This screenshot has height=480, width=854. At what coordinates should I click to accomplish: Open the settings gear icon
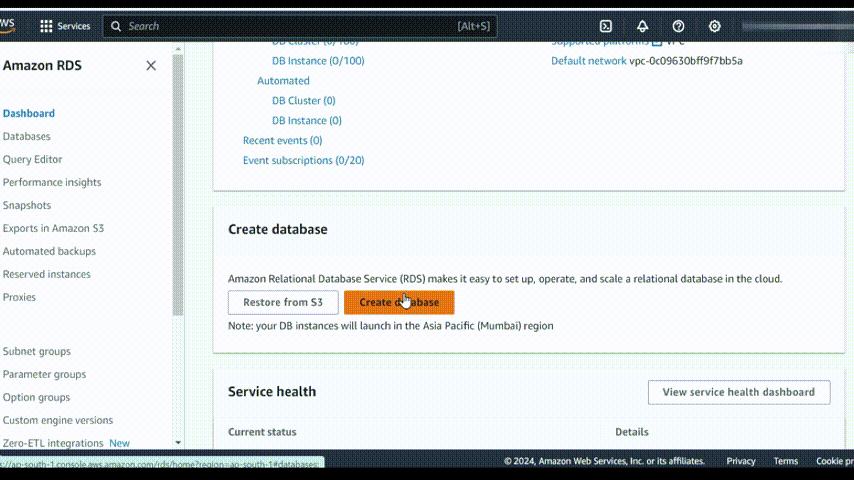(x=715, y=26)
